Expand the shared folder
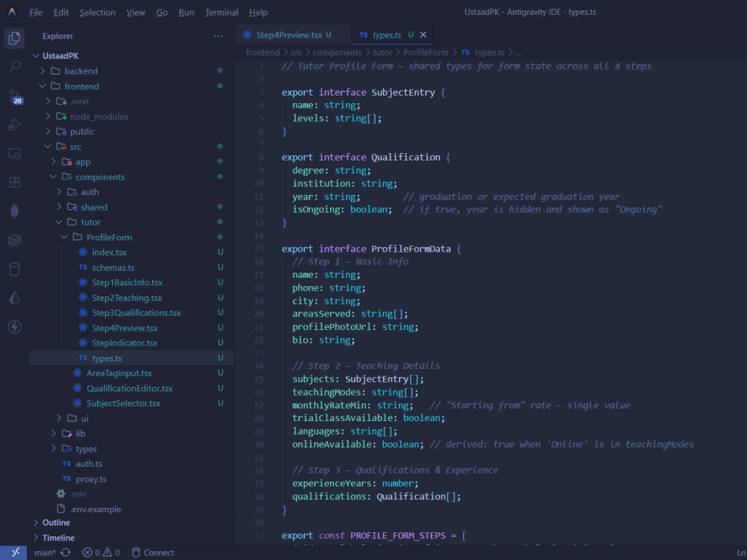 pos(131,207)
